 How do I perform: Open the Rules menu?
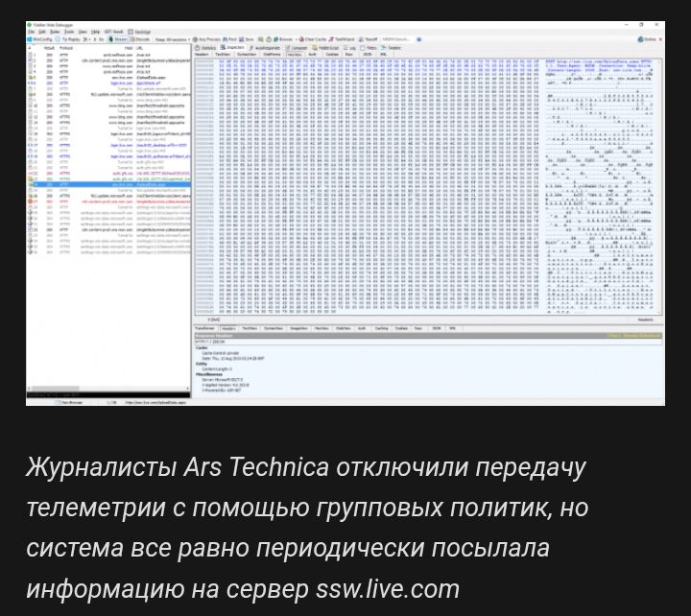55,32
